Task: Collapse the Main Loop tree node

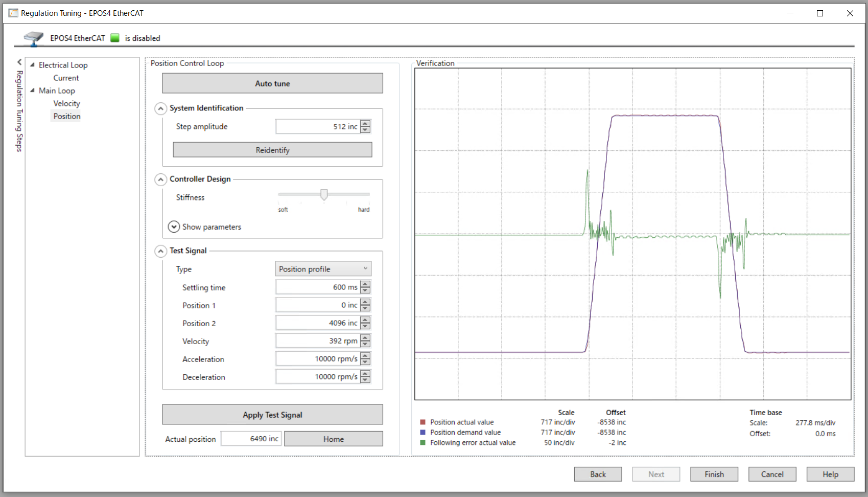Action: tap(32, 91)
